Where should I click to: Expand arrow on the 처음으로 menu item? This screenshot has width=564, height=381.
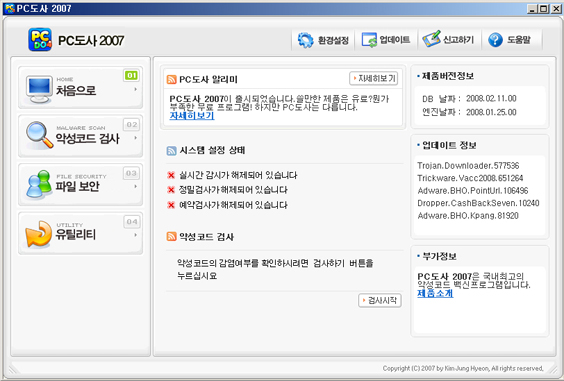[136, 89]
